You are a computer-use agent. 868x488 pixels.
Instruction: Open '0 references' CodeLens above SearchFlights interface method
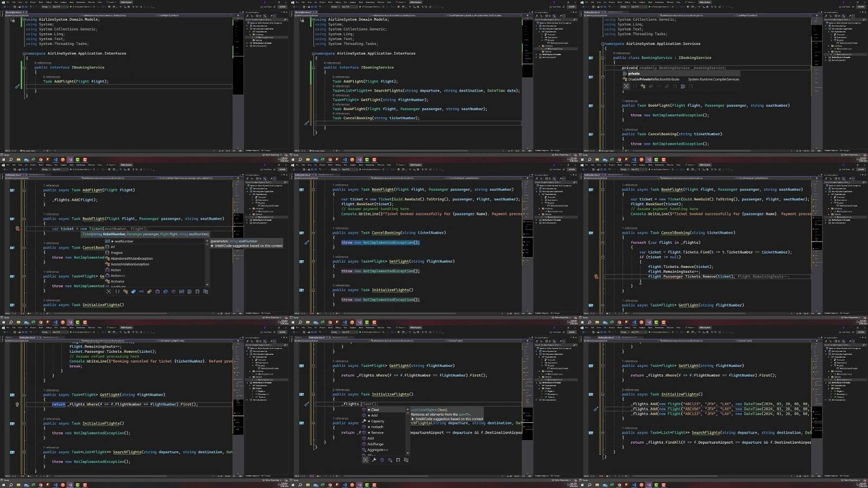[x=341, y=86]
